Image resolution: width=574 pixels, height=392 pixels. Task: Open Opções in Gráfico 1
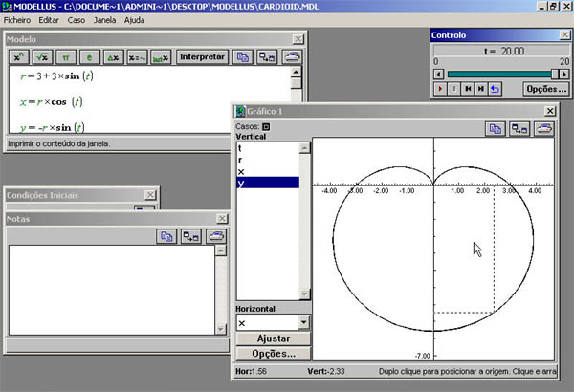click(x=273, y=354)
